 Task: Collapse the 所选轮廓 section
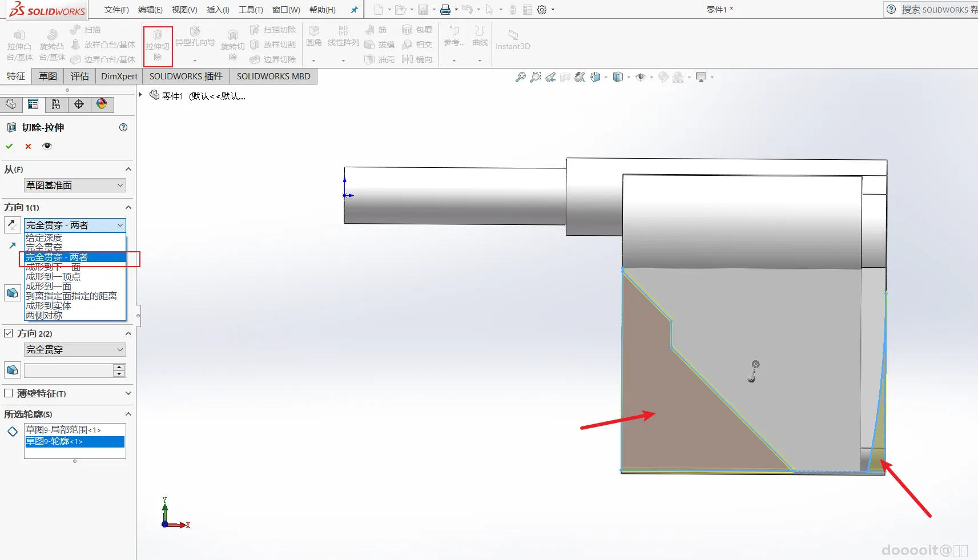(x=128, y=414)
